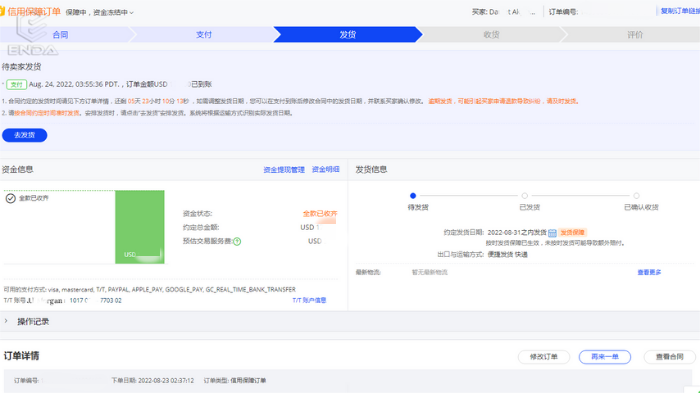Image resolution: width=700 pixels, height=393 pixels.
Task: Click the 订单详情 heading
Action: click(21, 356)
